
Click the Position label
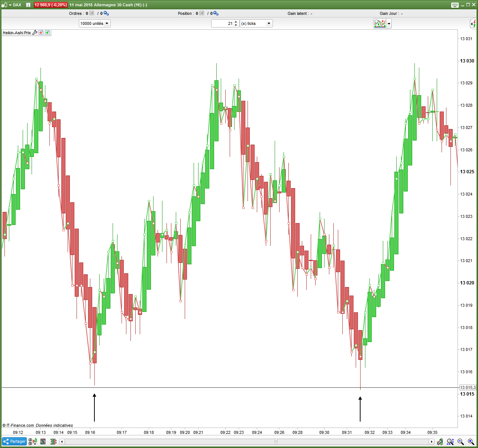point(185,13)
